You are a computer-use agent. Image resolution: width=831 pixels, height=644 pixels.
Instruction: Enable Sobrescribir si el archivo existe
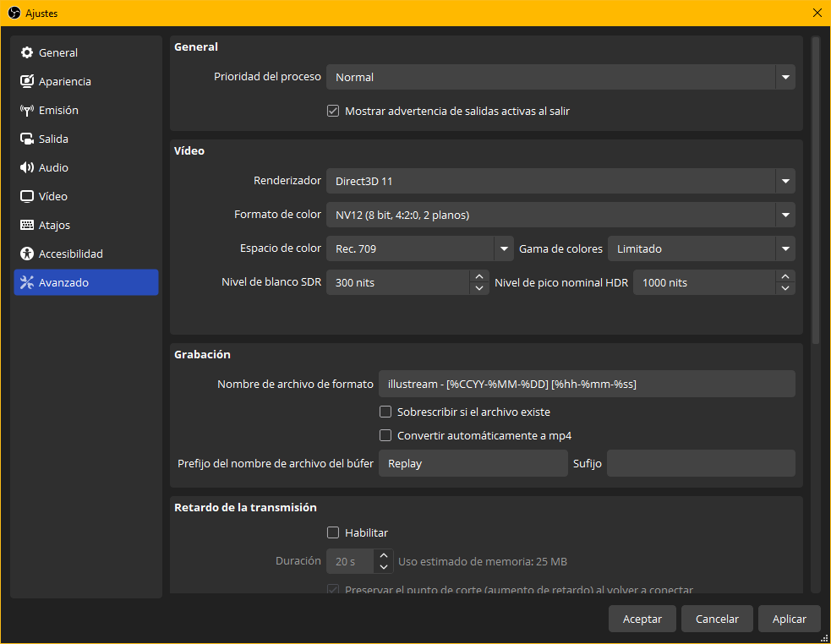[x=385, y=412]
